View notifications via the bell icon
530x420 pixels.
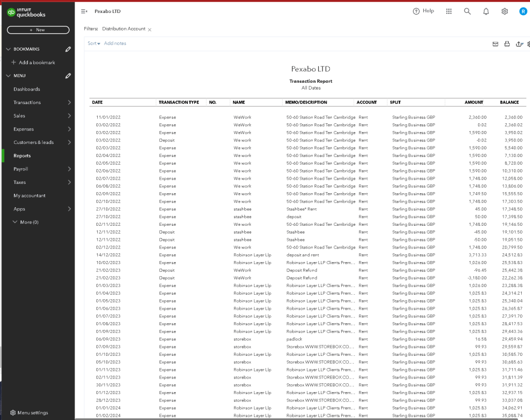485,11
